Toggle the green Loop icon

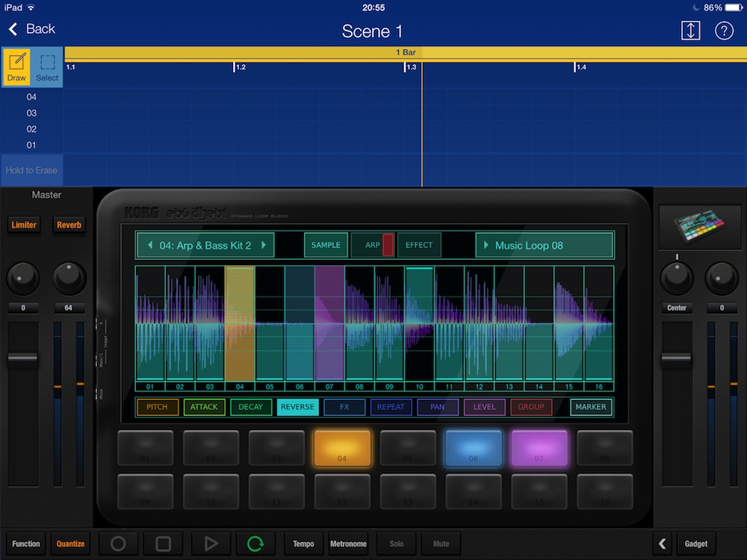[x=255, y=544]
